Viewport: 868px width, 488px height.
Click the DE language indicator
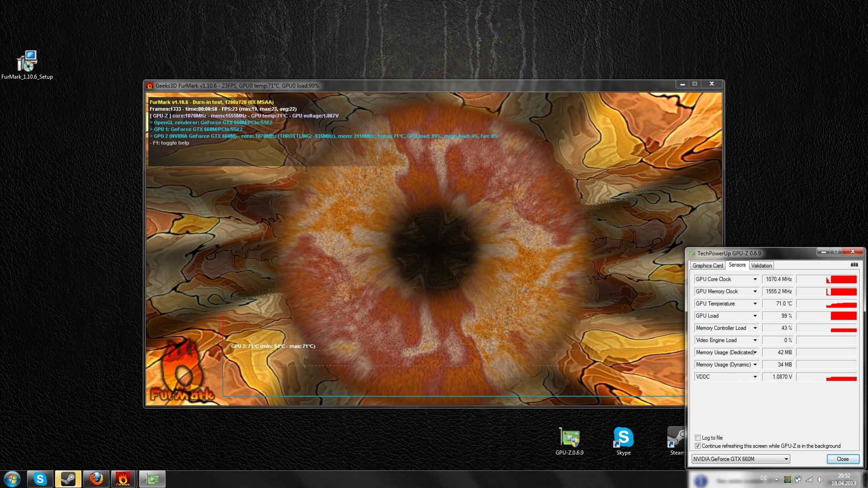coord(764,478)
